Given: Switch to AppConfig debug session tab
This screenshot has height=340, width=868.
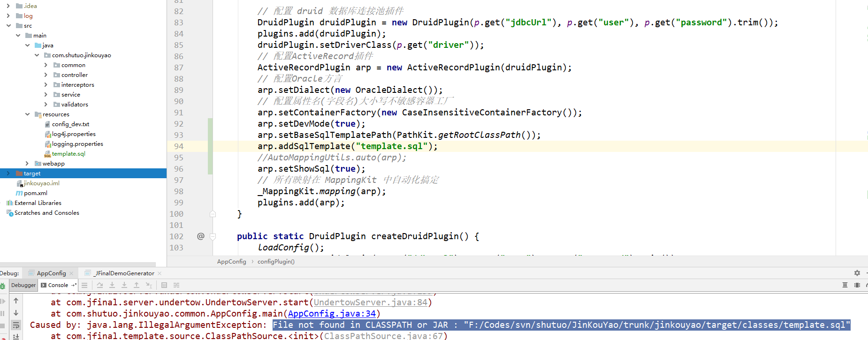Looking at the screenshot, I should click(51, 273).
